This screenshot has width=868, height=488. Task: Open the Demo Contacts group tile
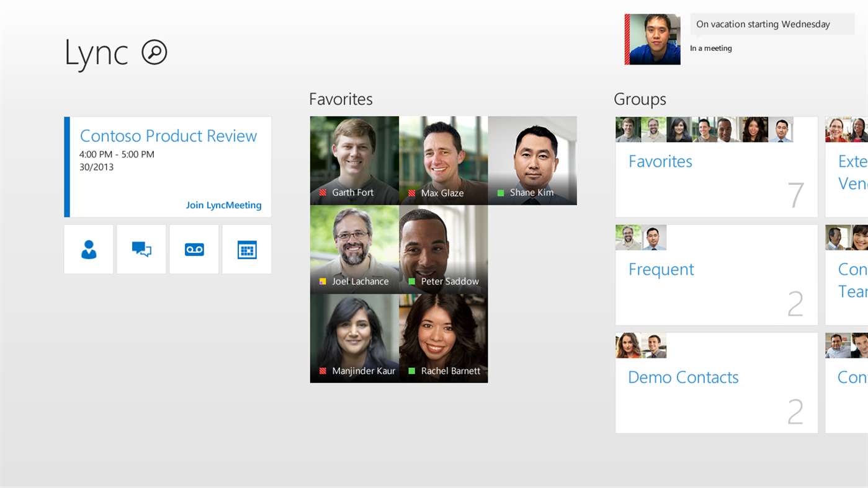pos(717,383)
